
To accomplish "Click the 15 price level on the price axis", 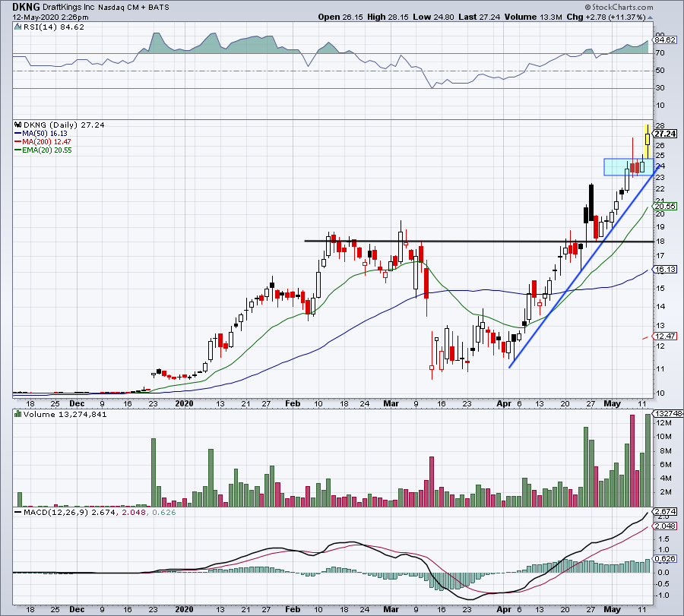I will coord(660,288).
